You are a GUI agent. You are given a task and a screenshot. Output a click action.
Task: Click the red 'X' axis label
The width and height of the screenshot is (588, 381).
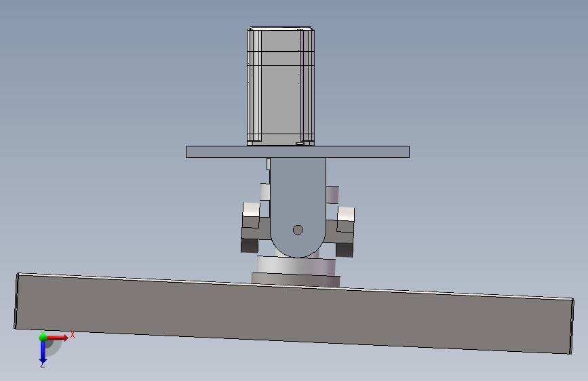coord(73,334)
